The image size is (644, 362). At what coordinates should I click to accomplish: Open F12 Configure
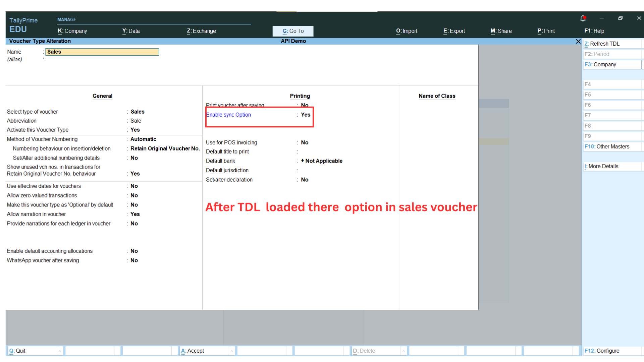click(602, 351)
